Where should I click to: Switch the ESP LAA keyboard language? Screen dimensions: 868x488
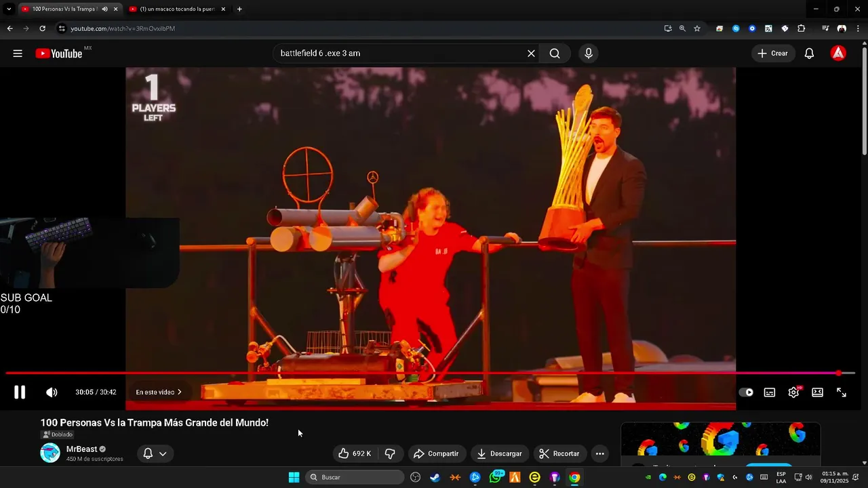click(x=781, y=477)
